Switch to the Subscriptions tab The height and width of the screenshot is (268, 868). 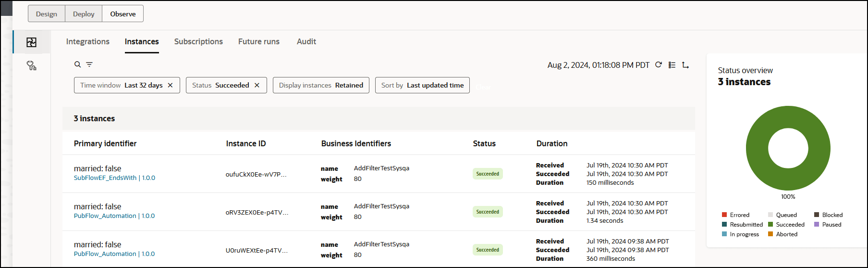point(198,42)
